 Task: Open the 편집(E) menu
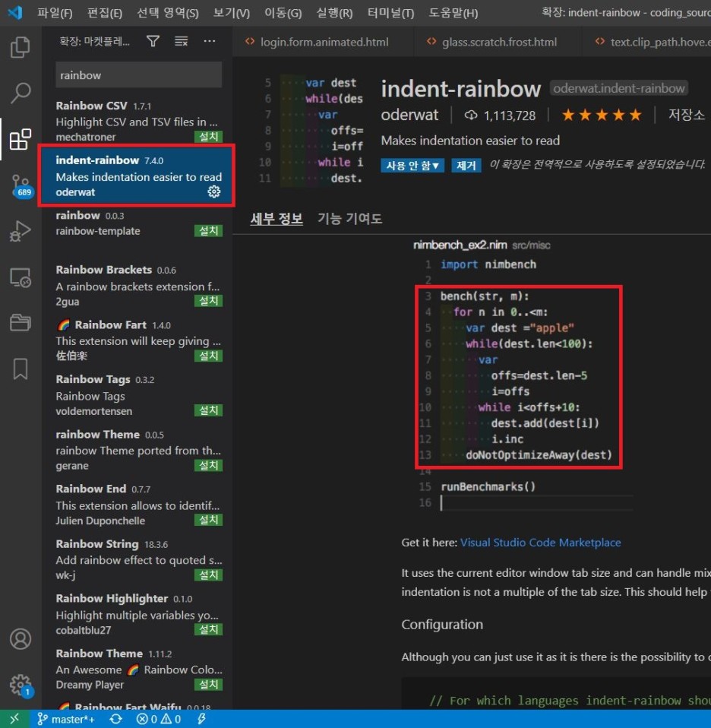(x=104, y=12)
